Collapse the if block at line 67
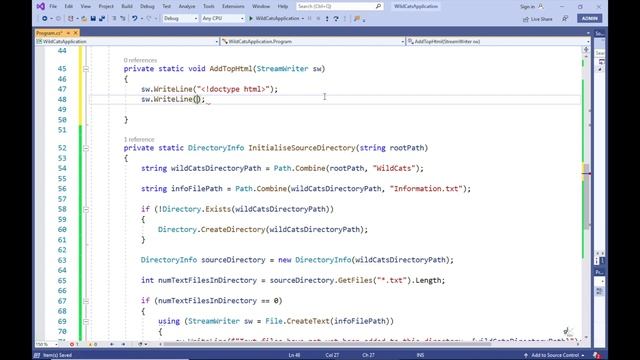The image size is (640, 360). [86, 301]
